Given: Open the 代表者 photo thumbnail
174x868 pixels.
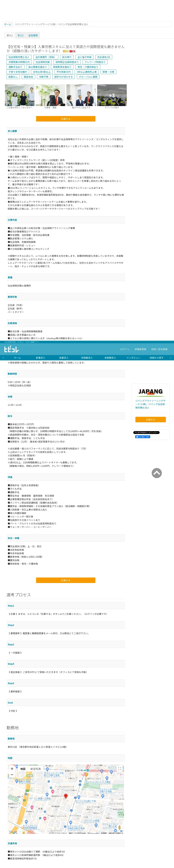Looking at the screenshot, I should click(x=50, y=95).
